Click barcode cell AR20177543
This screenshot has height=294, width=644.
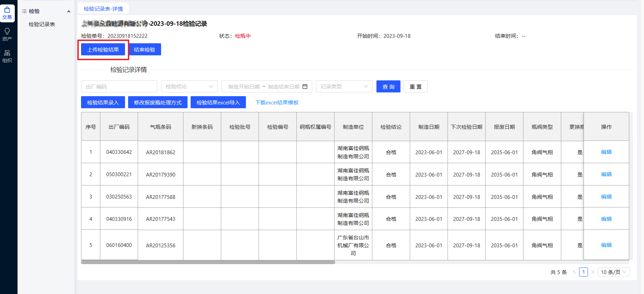point(161,219)
